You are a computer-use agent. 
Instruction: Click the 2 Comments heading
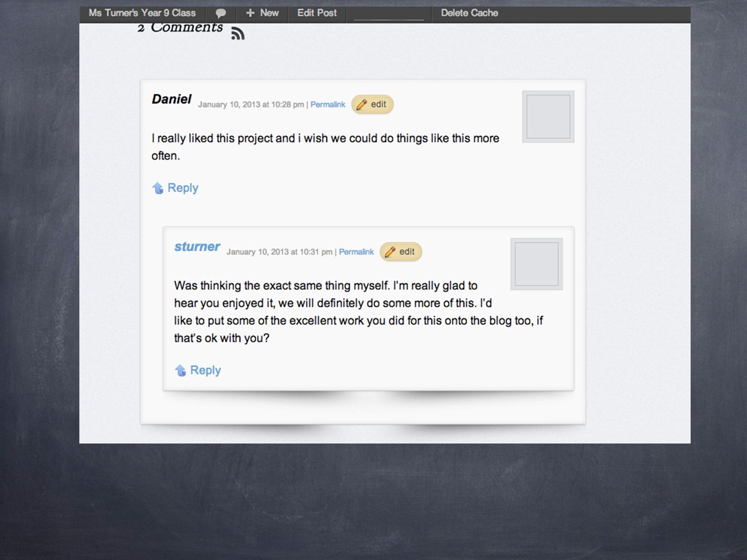180,27
